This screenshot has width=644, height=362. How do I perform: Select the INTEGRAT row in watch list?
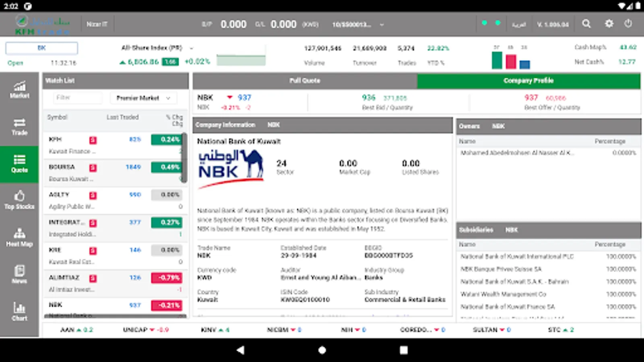coord(115,228)
